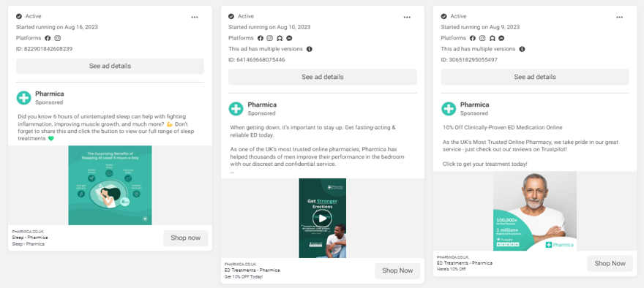Open three-dot menu on Aug 9 ad card

pyautogui.click(x=619, y=17)
